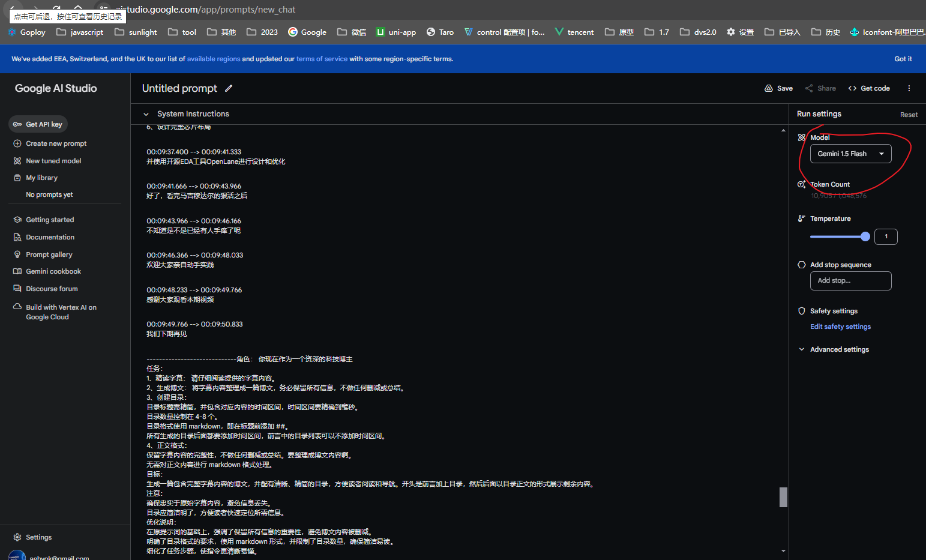Open the 设置 bookmark

coord(740,32)
